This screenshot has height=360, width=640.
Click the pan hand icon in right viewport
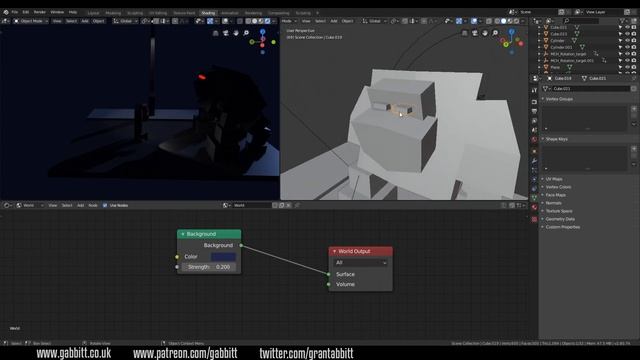(x=485, y=33)
